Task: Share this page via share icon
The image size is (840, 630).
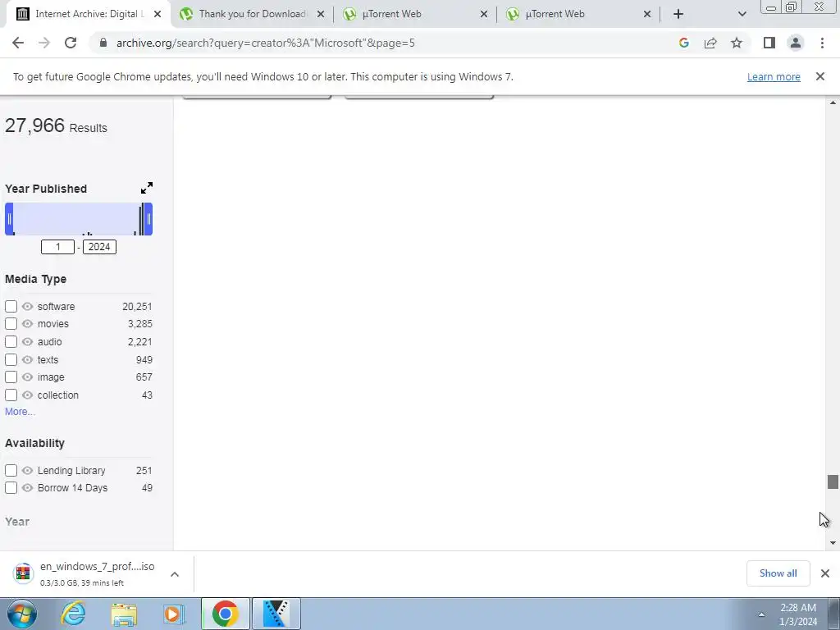Action: (710, 43)
